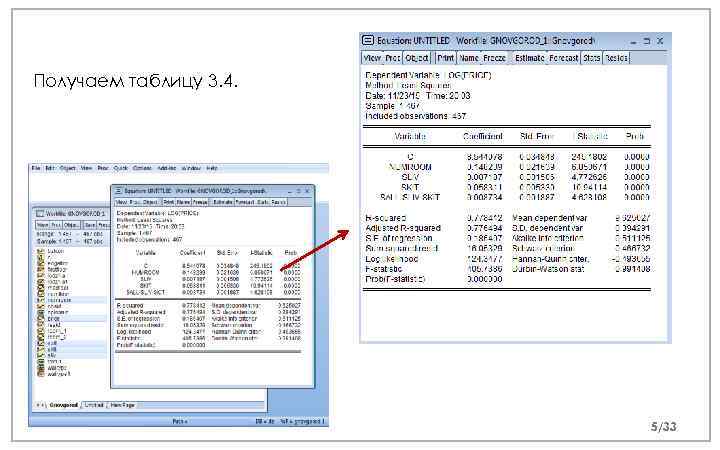Click 'Included observations: 467' in enlarged output
The width and height of the screenshot is (720, 450).
(x=416, y=116)
